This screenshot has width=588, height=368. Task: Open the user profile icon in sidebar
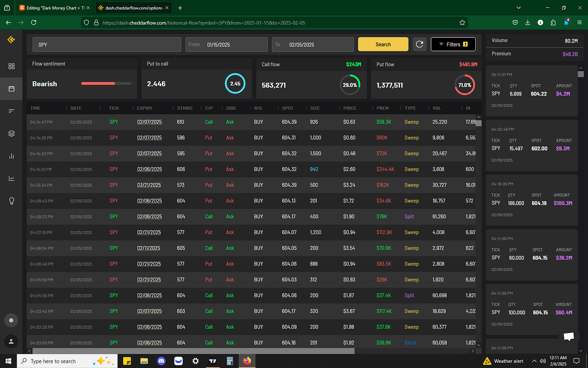[x=11, y=341]
